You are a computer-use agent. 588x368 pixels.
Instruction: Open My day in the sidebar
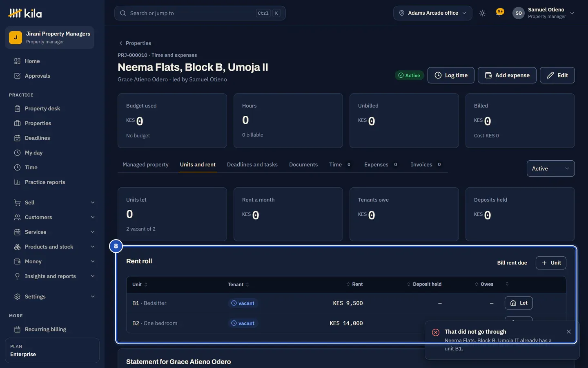[x=52, y=153]
